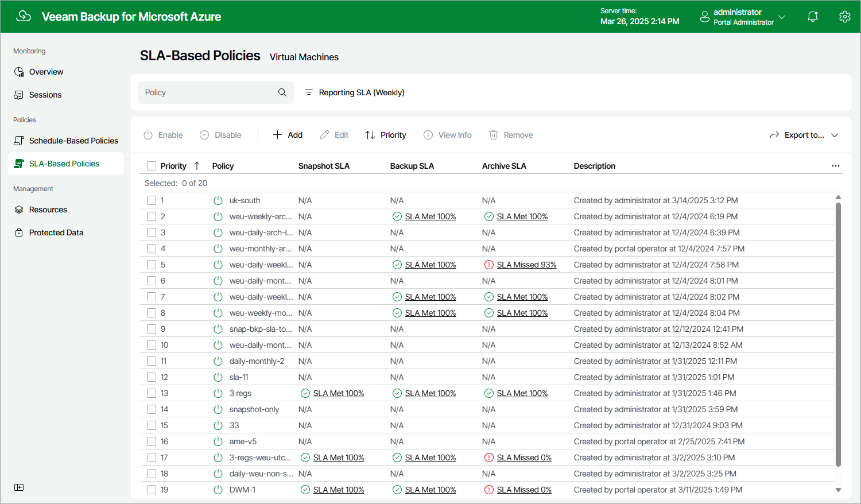Viewport: 861px width, 504px height.
Task: Check the box for priority 9 row
Action: tap(152, 329)
